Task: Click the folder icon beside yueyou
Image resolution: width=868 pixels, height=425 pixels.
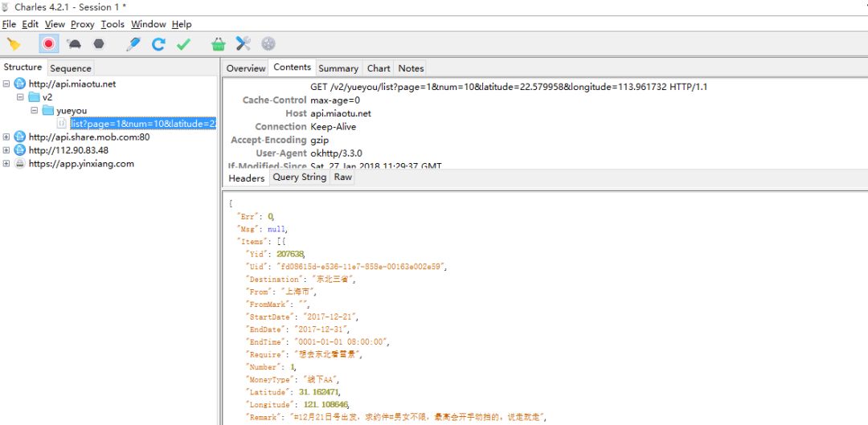Action: (47, 110)
